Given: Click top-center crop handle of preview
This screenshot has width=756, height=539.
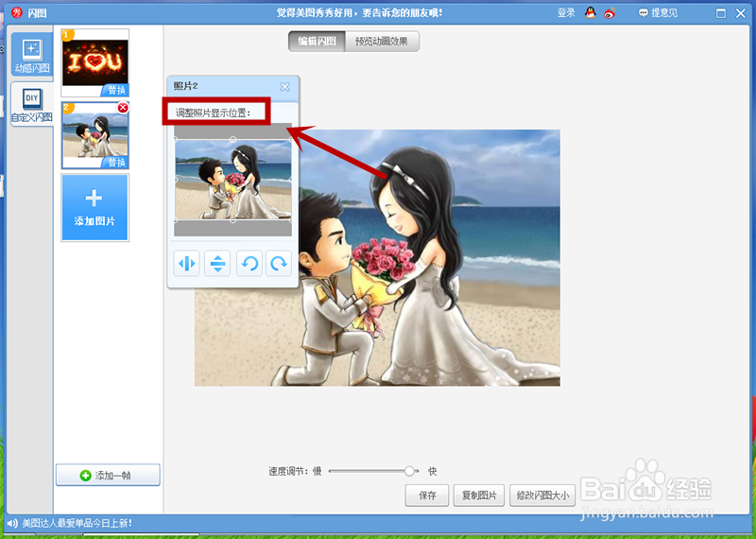Looking at the screenshot, I should [x=232, y=139].
